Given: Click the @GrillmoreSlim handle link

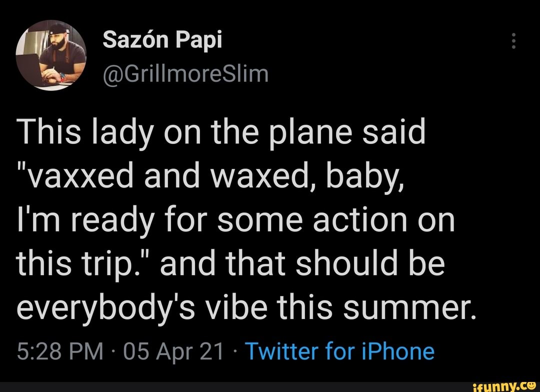Looking at the screenshot, I should pyautogui.click(x=186, y=73).
